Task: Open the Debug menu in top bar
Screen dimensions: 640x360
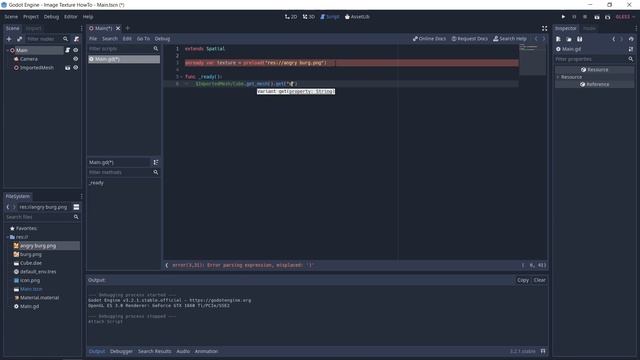Action: (51, 17)
